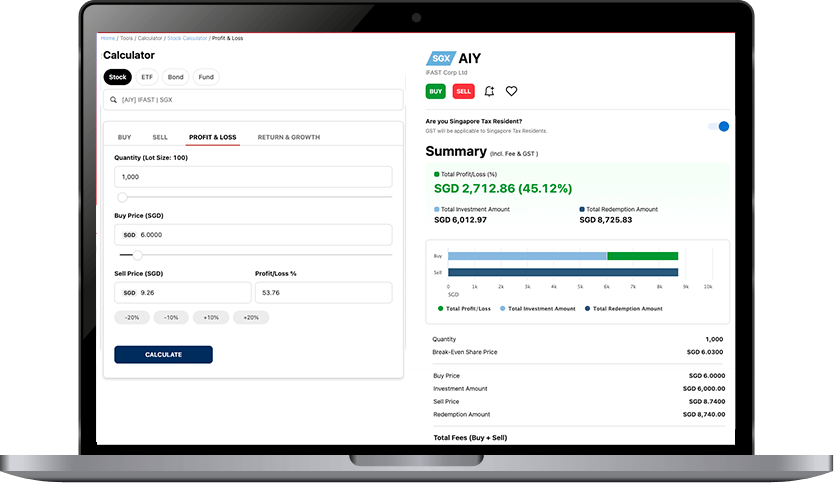This screenshot has height=483, width=834.
Task: Click the green BUY button
Action: click(x=436, y=91)
